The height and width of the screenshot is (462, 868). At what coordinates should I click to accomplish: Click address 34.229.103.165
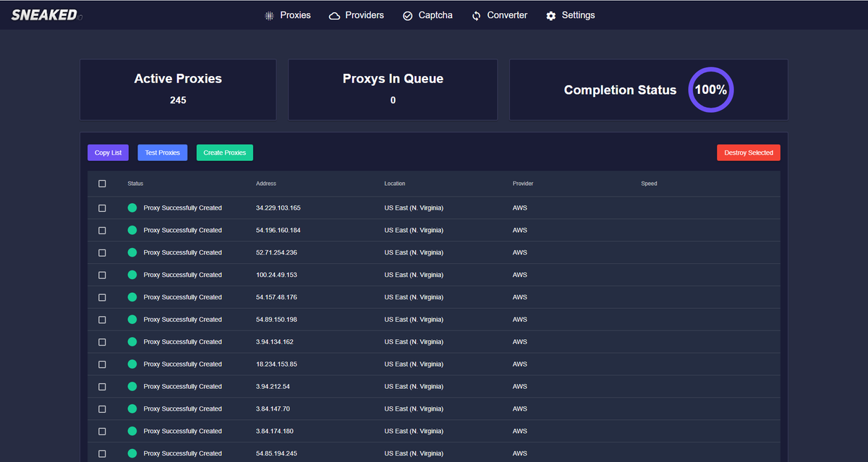[x=278, y=208]
